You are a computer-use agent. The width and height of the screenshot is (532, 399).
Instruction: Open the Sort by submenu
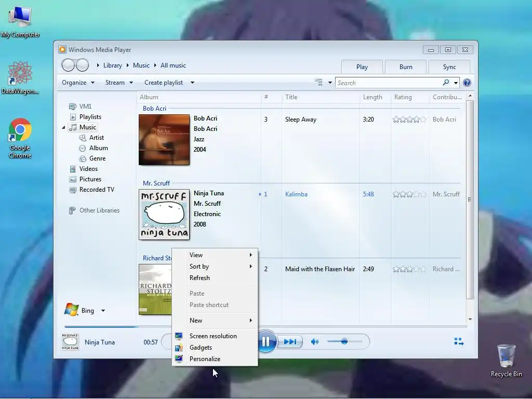[215, 267]
